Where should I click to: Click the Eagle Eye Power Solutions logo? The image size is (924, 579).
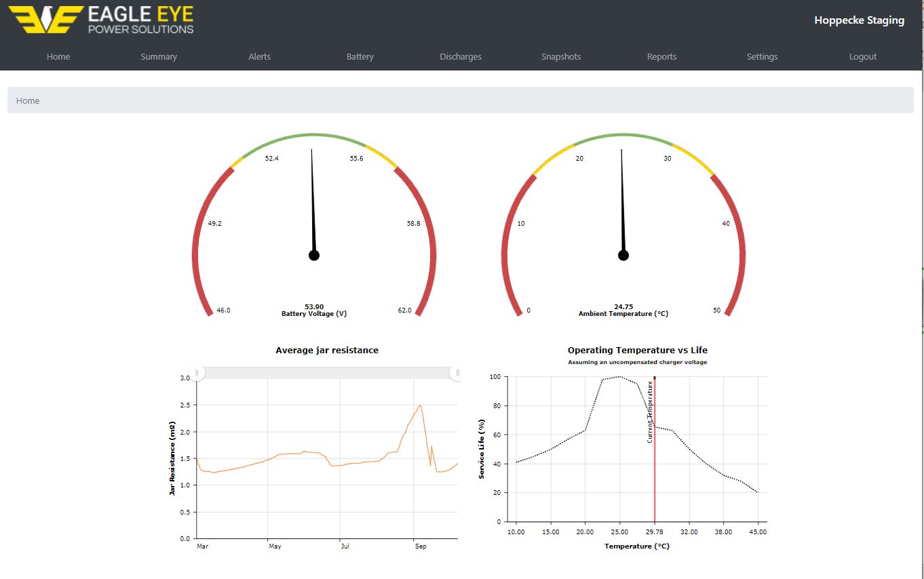(101, 20)
